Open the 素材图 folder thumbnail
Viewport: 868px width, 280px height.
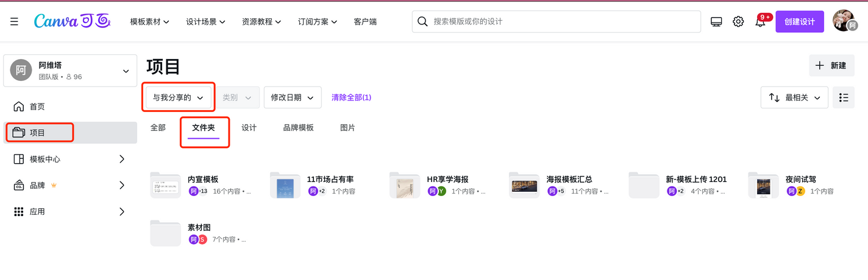165,233
